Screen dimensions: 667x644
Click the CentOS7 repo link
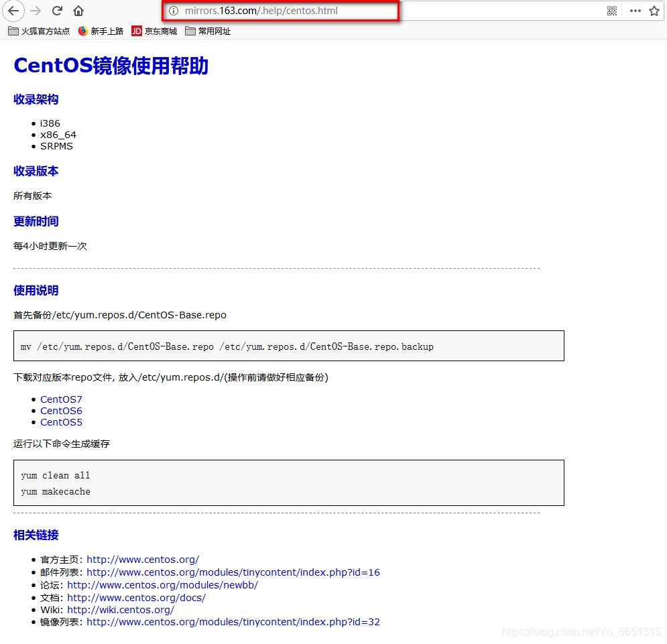click(x=61, y=399)
